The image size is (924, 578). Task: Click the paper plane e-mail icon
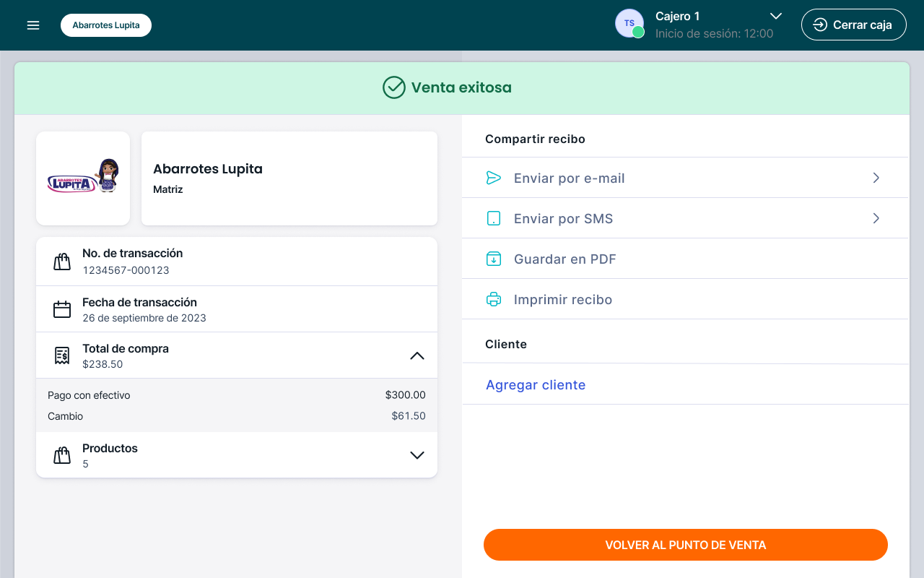494,178
